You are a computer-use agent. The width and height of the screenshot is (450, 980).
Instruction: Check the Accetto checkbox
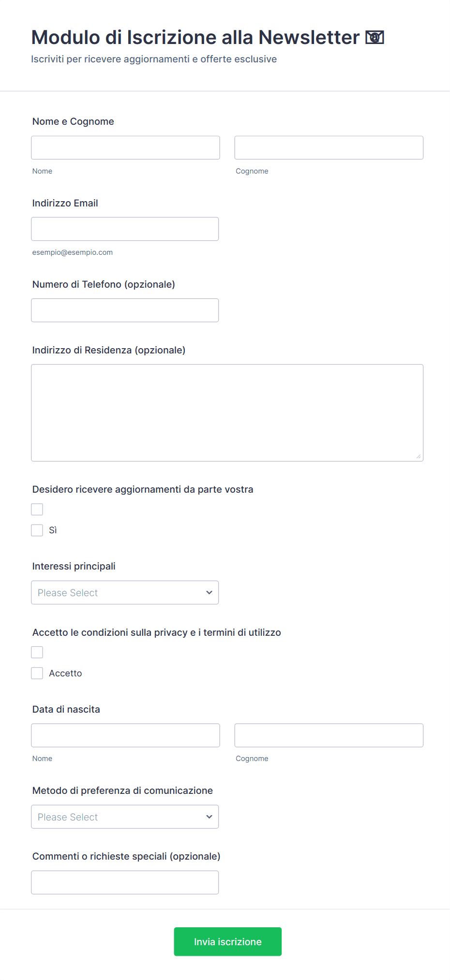37,673
